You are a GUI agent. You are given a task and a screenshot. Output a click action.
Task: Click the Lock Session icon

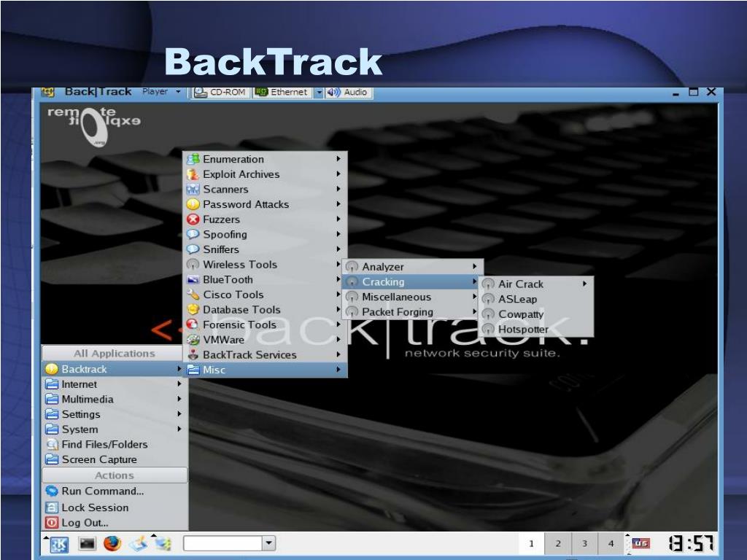click(x=52, y=507)
